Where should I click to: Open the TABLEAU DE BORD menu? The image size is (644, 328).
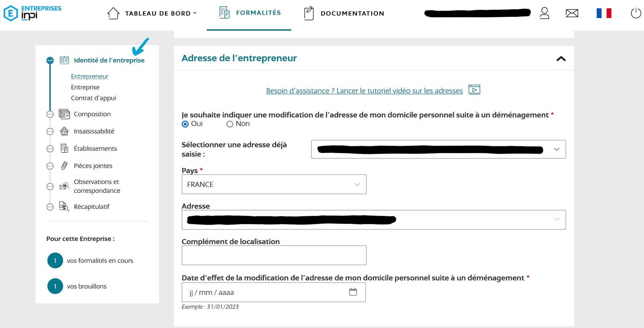[x=157, y=13]
